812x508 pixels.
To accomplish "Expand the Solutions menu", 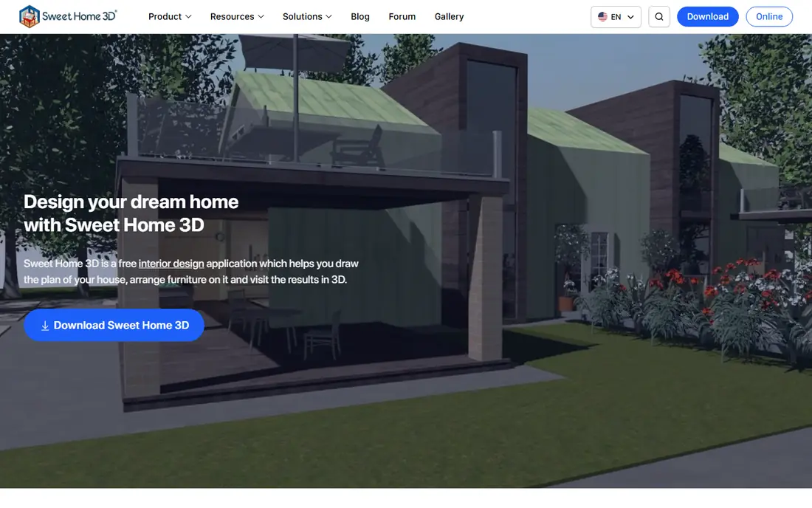I will click(x=307, y=16).
